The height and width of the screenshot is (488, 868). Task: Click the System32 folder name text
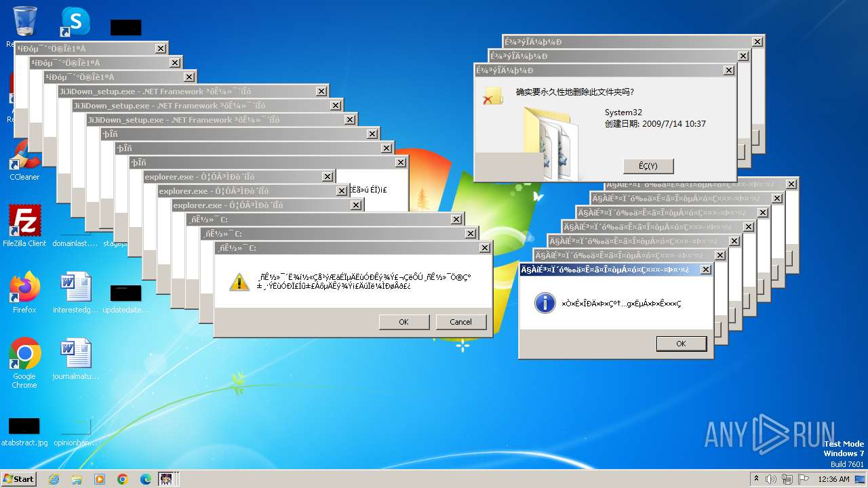click(623, 113)
